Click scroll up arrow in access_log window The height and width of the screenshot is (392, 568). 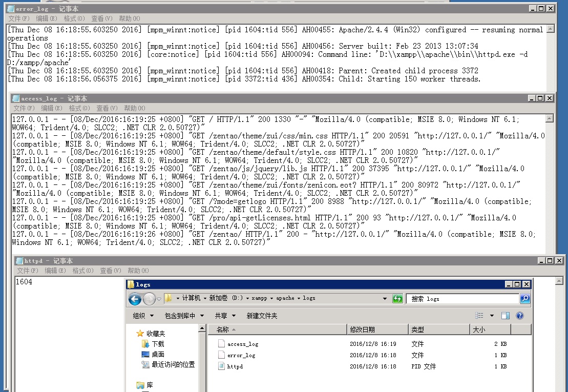point(550,118)
